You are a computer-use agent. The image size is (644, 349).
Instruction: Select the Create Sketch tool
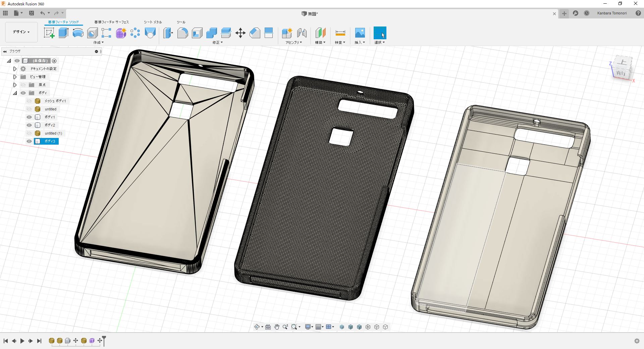point(49,33)
